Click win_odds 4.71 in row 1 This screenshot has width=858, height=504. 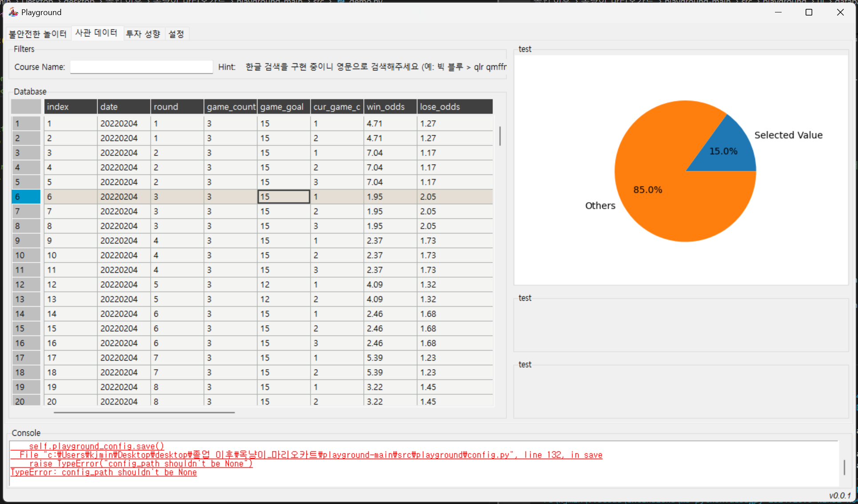click(390, 123)
